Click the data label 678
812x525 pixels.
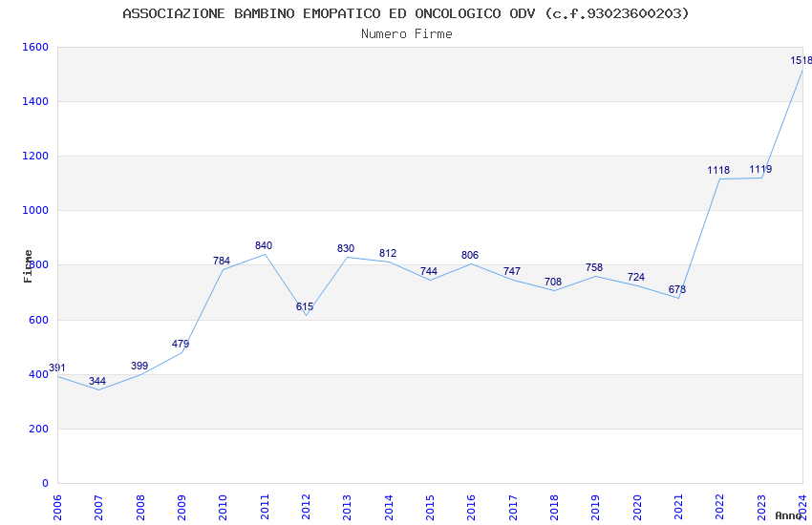click(x=677, y=289)
